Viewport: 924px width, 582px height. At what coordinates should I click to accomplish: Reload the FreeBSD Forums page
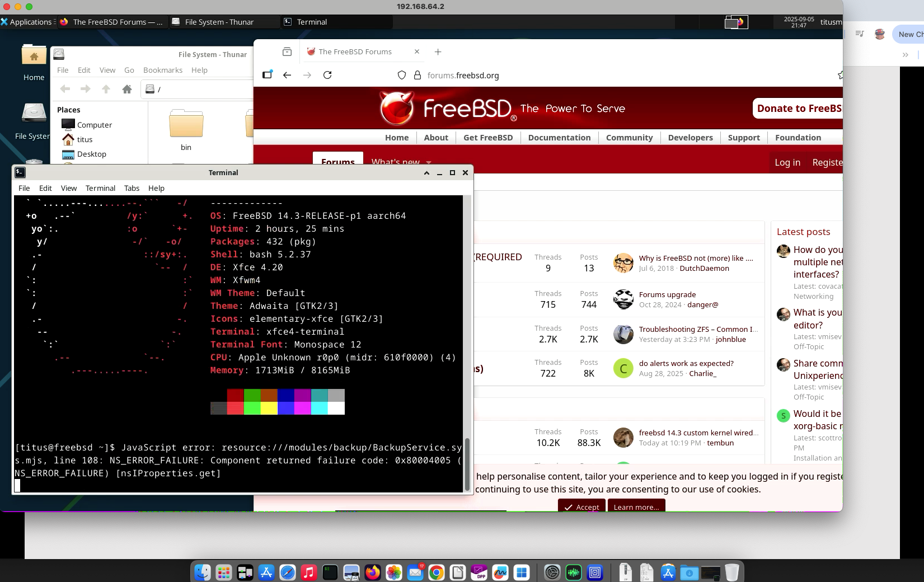(327, 75)
